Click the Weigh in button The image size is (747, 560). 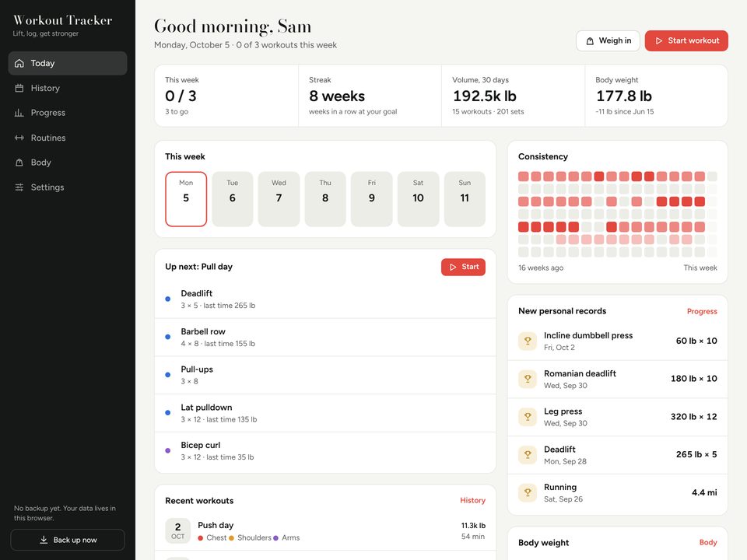click(x=608, y=41)
